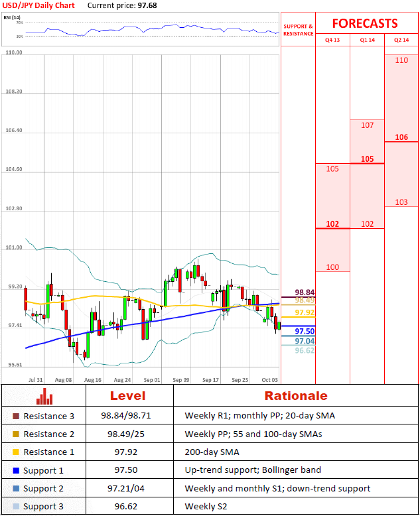Select the Q1 14 forecast column header
The image size is (420, 516).
367,40
